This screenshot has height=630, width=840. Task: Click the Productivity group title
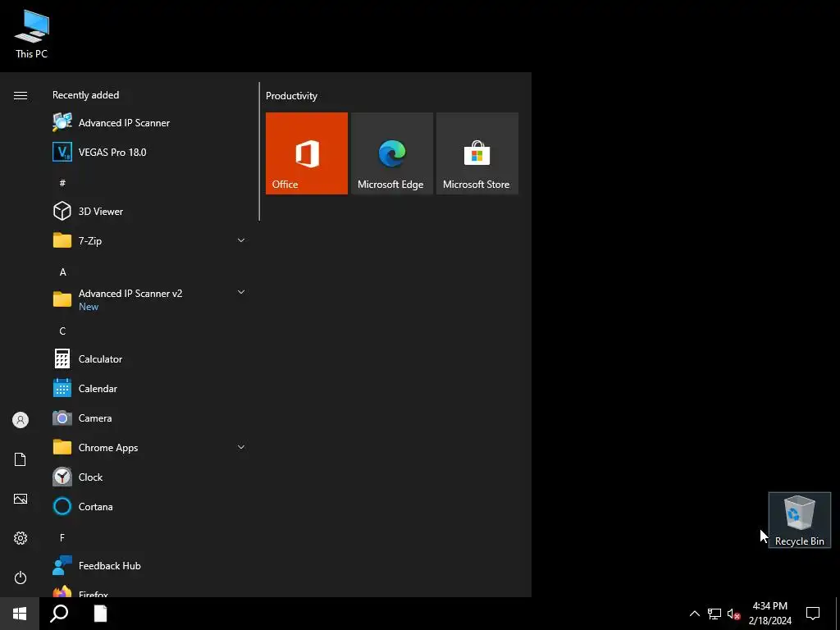click(x=291, y=96)
